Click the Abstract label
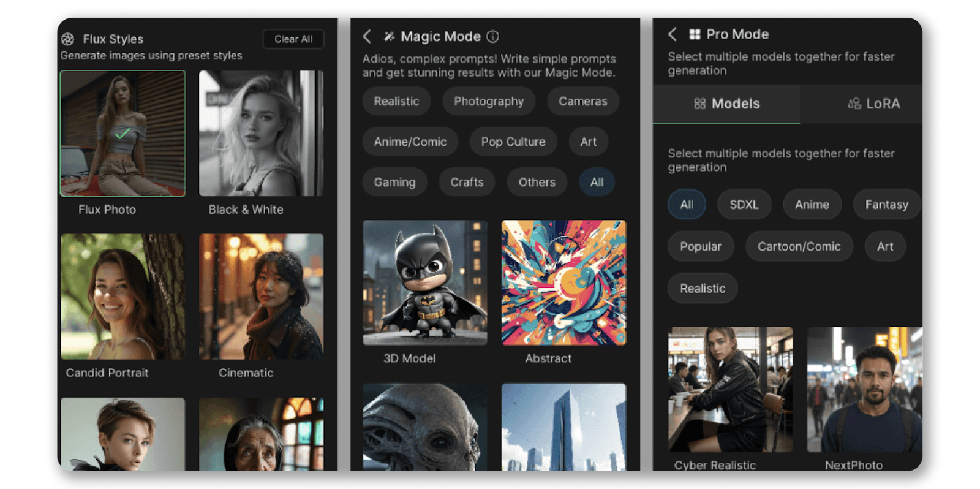 (548, 358)
